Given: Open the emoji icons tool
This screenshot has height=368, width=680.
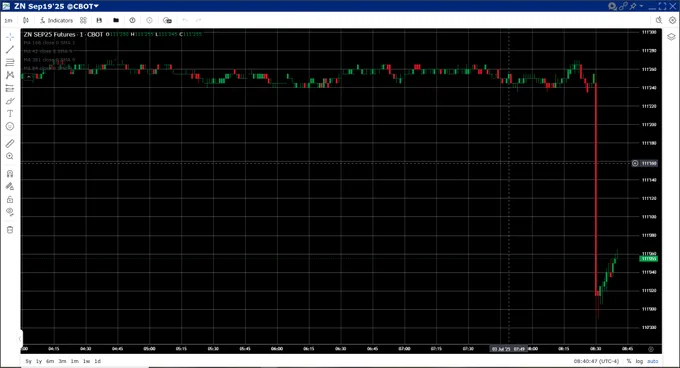Looking at the screenshot, I should click(10, 127).
